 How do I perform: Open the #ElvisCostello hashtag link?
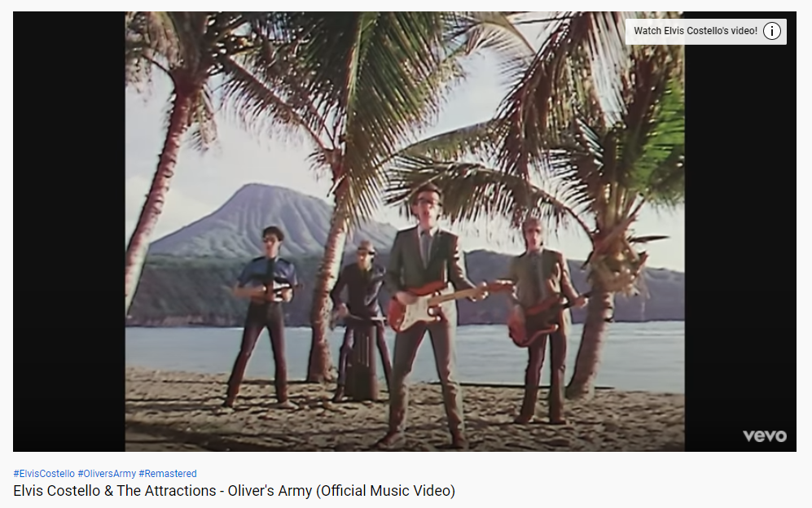click(x=44, y=473)
